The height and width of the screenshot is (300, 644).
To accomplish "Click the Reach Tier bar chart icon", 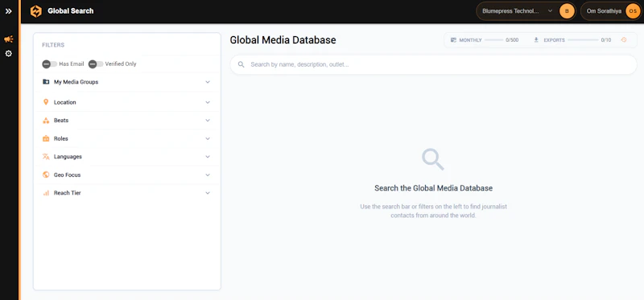I will [46, 193].
